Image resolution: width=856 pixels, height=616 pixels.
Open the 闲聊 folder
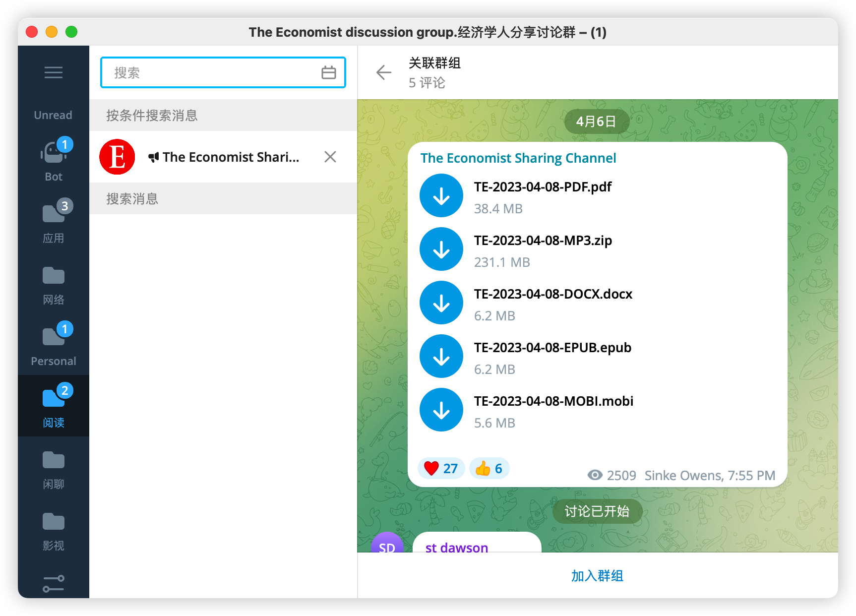click(x=54, y=467)
